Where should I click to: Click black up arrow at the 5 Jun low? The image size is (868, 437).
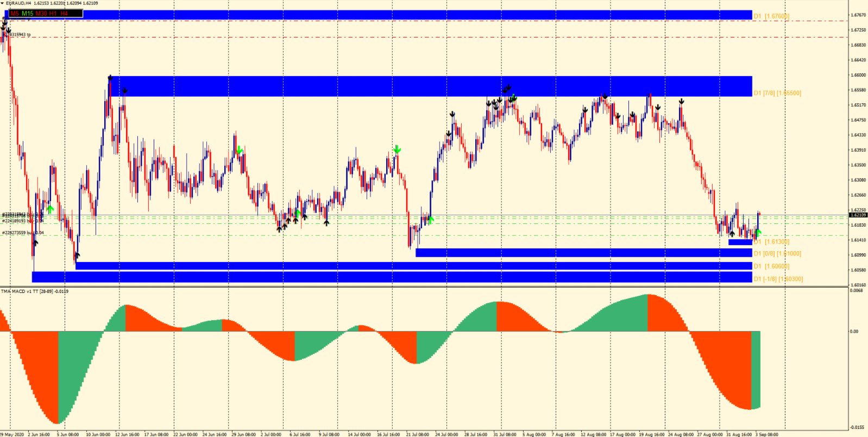[x=77, y=255]
